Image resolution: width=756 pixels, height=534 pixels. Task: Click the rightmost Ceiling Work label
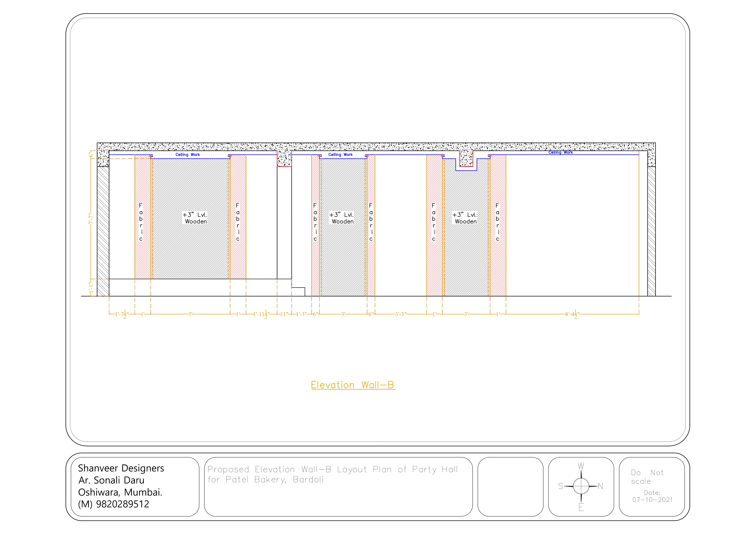pyautogui.click(x=560, y=152)
